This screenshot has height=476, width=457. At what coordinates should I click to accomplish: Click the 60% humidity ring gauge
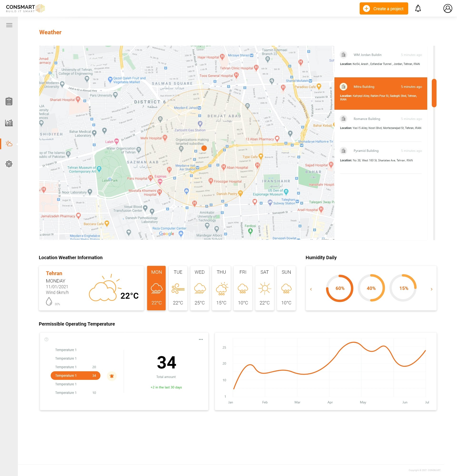coord(340,288)
